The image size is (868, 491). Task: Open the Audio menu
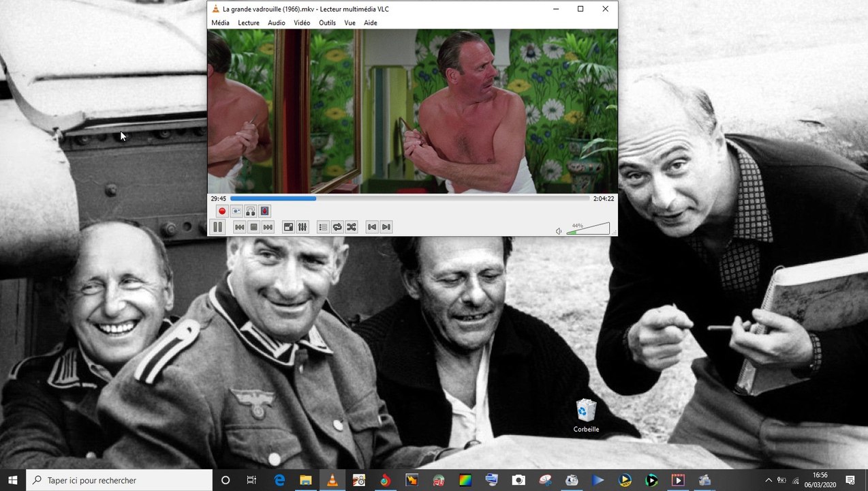click(x=277, y=23)
